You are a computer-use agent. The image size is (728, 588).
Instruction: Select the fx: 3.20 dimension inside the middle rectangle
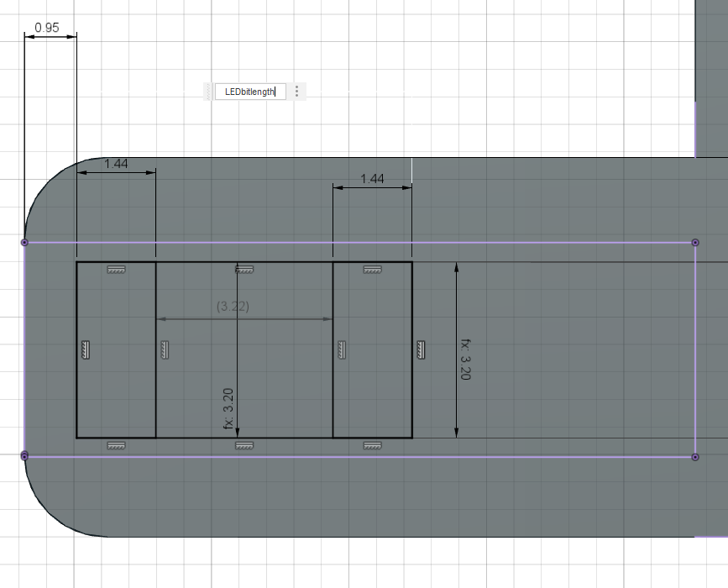(x=228, y=409)
